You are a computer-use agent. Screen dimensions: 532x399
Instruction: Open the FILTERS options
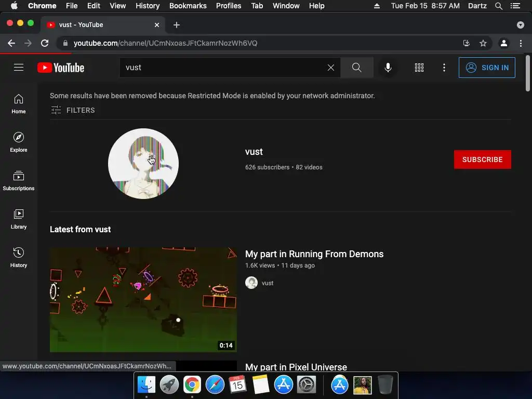point(73,110)
